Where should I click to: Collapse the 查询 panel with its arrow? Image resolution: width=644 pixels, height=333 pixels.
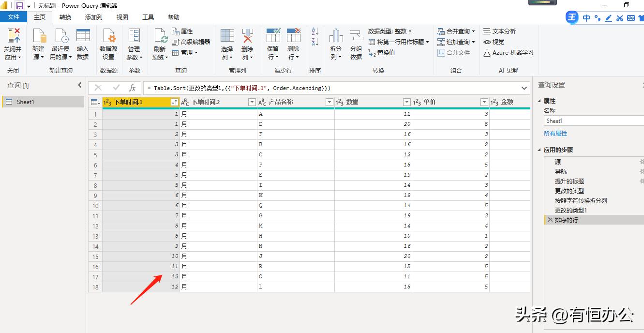(x=80, y=85)
